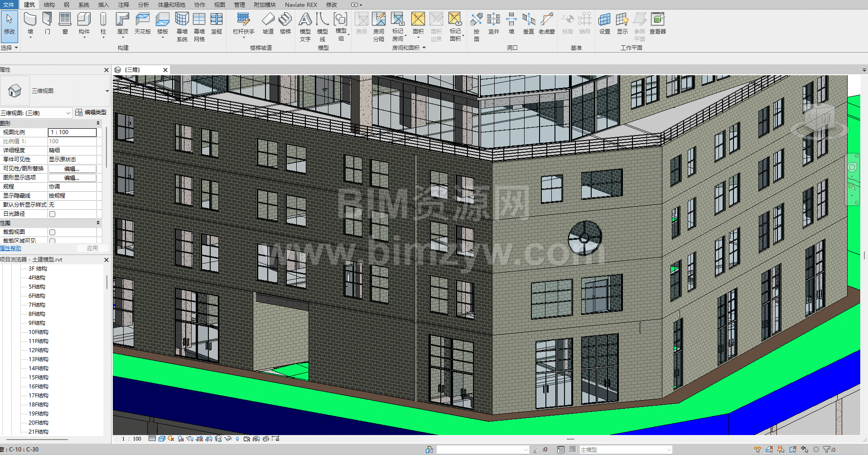Switch to the 结构 ribbon tab
Viewport: 868px width, 455px height.
pos(49,5)
